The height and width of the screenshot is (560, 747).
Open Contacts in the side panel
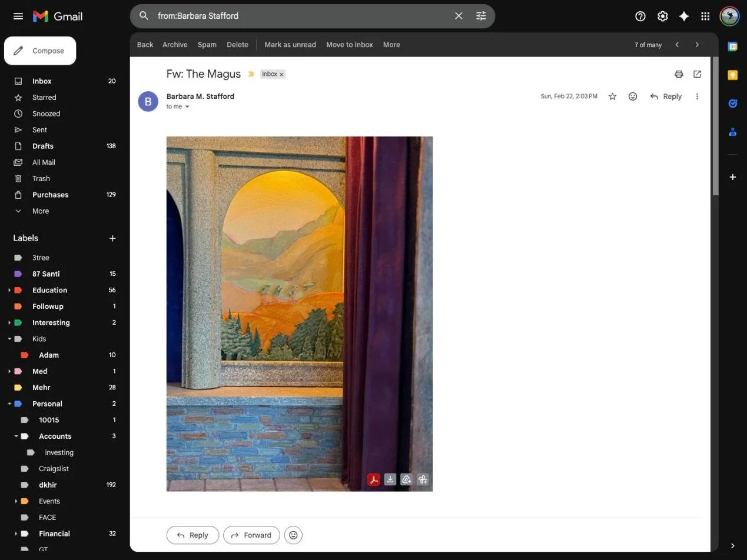[733, 132]
